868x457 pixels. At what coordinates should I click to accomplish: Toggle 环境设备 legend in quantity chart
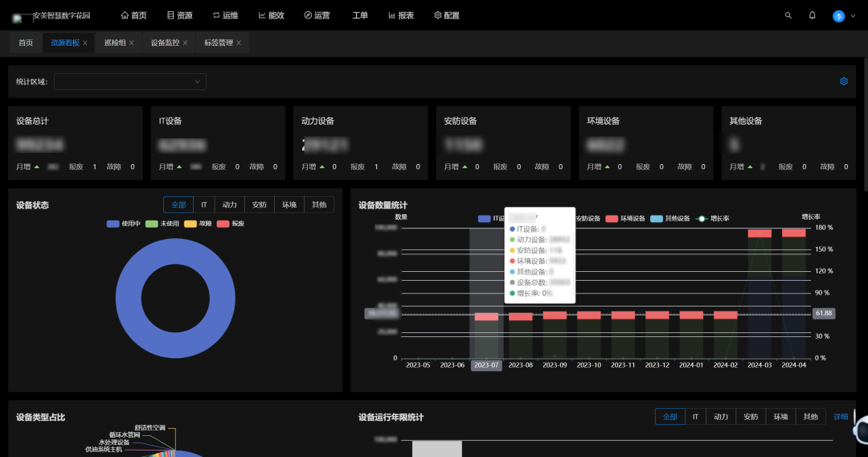[625, 219]
